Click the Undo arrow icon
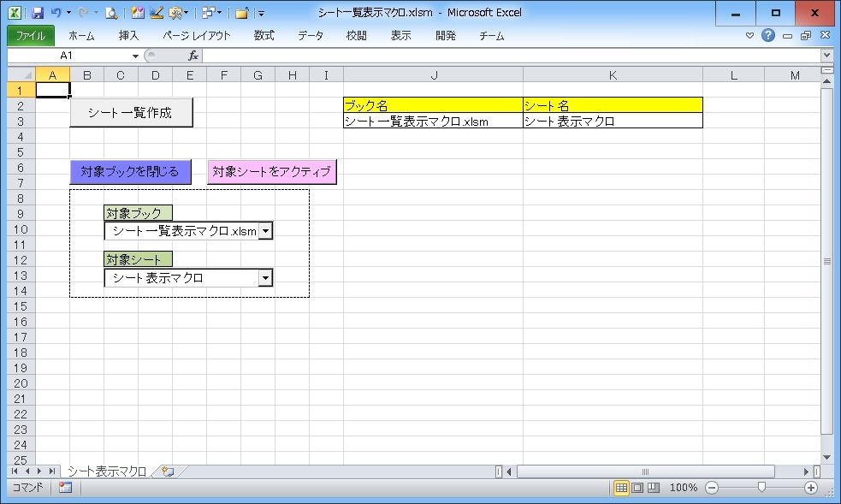 [56, 13]
